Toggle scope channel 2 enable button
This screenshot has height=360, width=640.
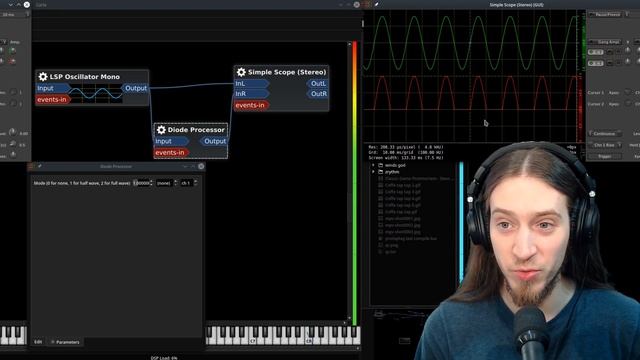point(596,63)
